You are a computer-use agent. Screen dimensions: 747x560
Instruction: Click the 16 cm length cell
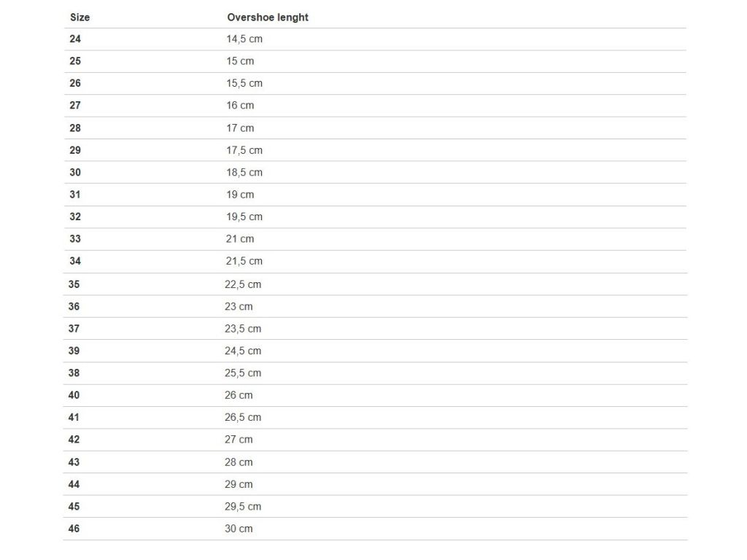[x=239, y=105]
